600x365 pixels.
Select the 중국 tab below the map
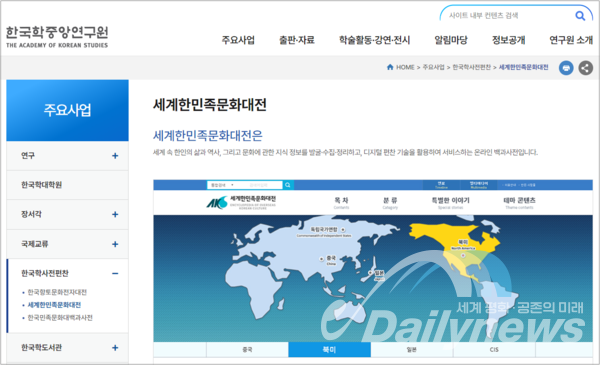(247, 349)
